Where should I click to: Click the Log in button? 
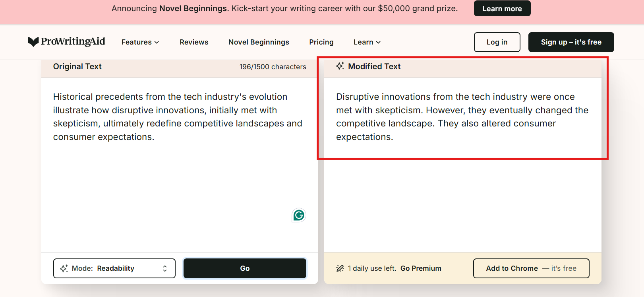(x=497, y=42)
